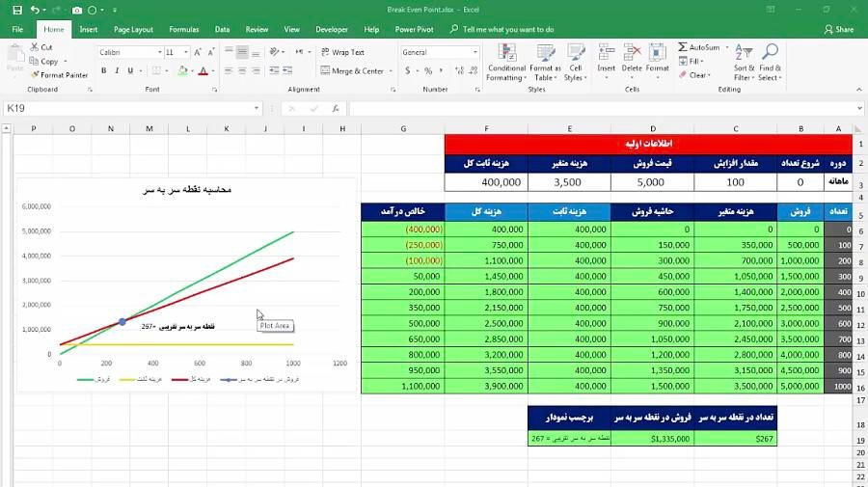Screen dimensions: 868x487
Task: Click the camera icon in quick access toolbar
Action: click(x=77, y=10)
